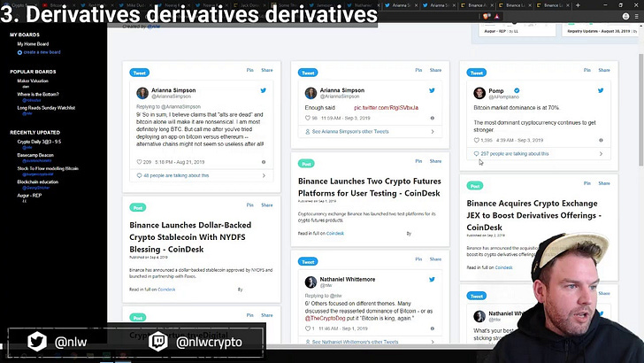The height and width of the screenshot is (363, 644).
Task: Click the profile icon in the browser toolbar
Action: (x=625, y=17)
